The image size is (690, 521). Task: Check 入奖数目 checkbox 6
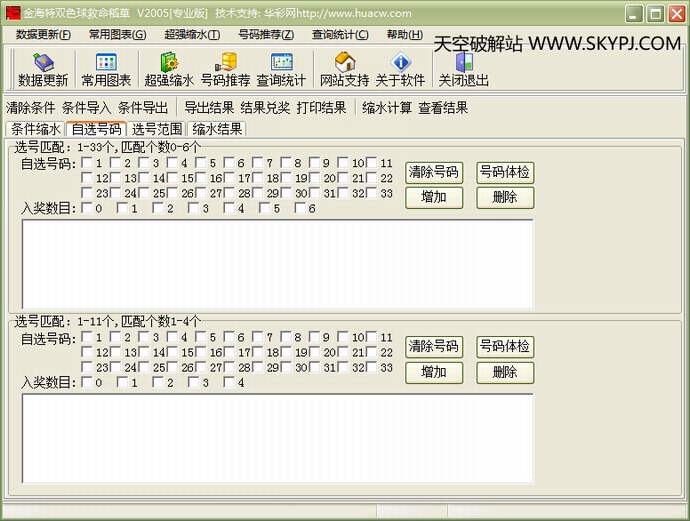[300, 209]
